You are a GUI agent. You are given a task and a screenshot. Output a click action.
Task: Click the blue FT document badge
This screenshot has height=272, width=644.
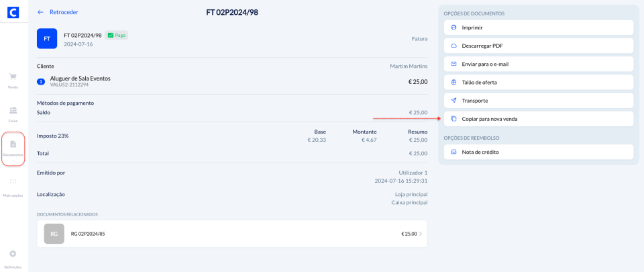pos(47,39)
